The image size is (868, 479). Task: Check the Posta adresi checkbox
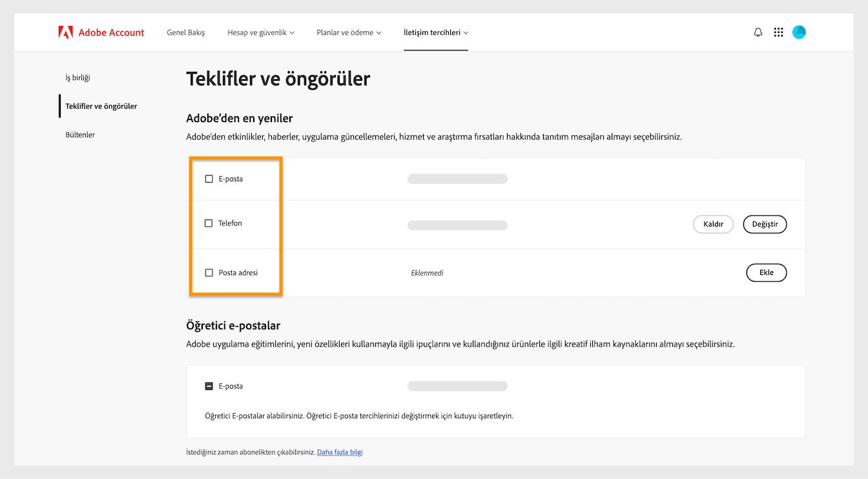coord(209,272)
